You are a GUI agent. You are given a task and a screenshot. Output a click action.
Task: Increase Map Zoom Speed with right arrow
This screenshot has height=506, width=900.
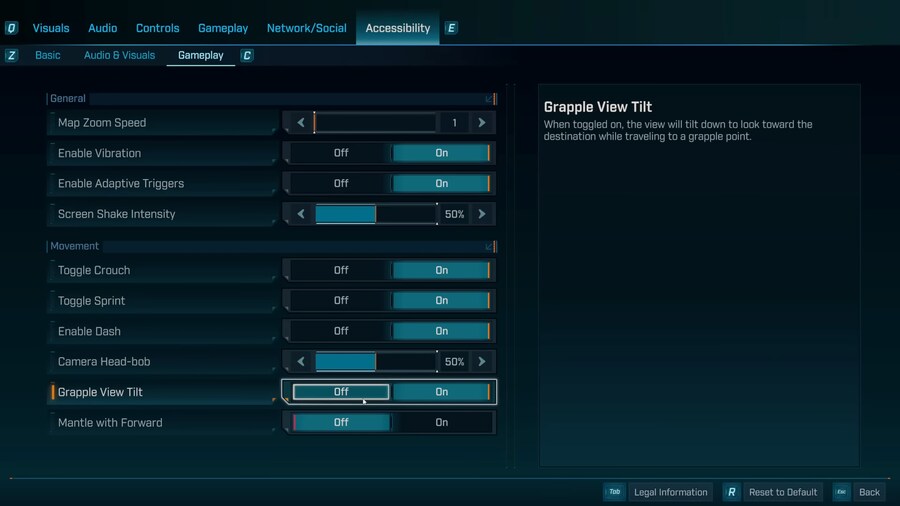[x=481, y=123]
